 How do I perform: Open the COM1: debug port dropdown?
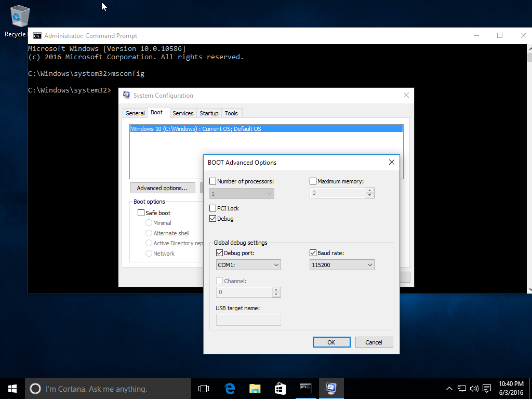tap(248, 265)
